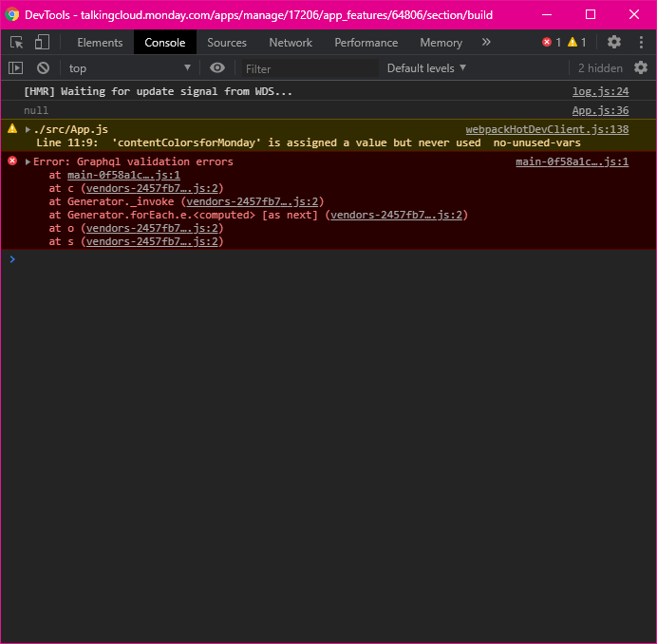Click the yellow warning count indicator
Screen dimensions: 657x644
pos(577,42)
